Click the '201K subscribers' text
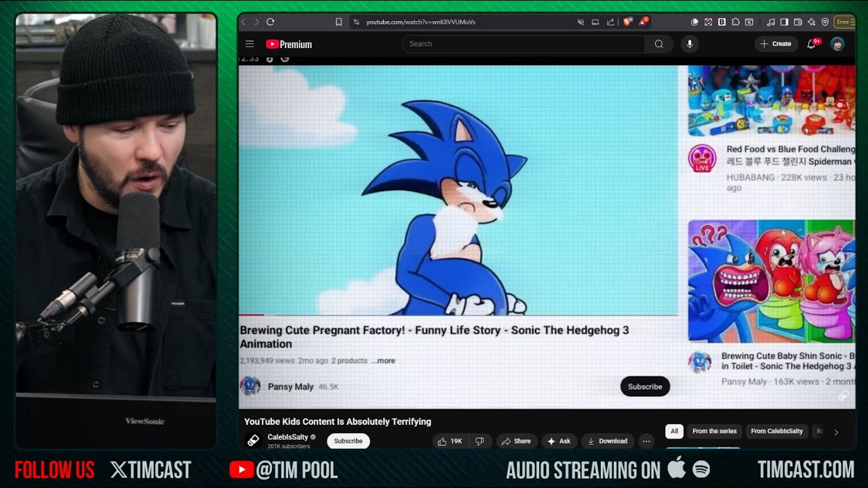 point(289,447)
